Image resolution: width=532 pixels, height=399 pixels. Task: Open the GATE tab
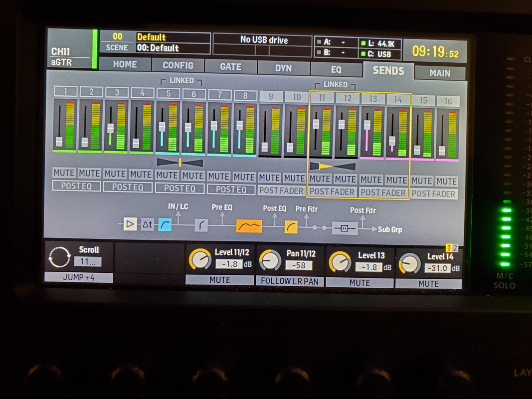coord(231,67)
